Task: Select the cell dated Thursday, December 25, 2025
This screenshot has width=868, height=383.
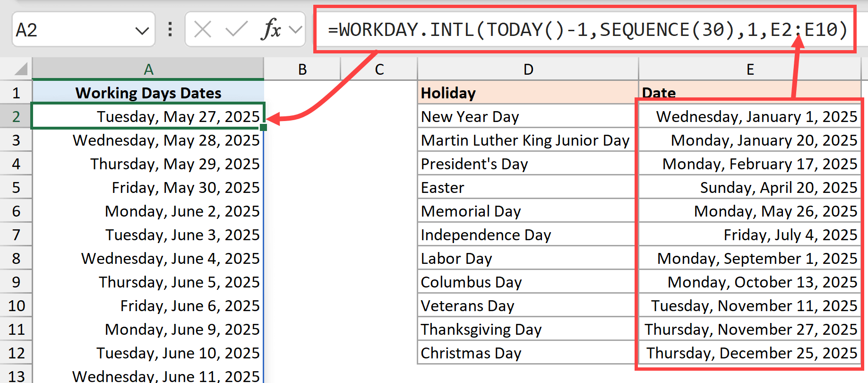Action: pyautogui.click(x=750, y=353)
